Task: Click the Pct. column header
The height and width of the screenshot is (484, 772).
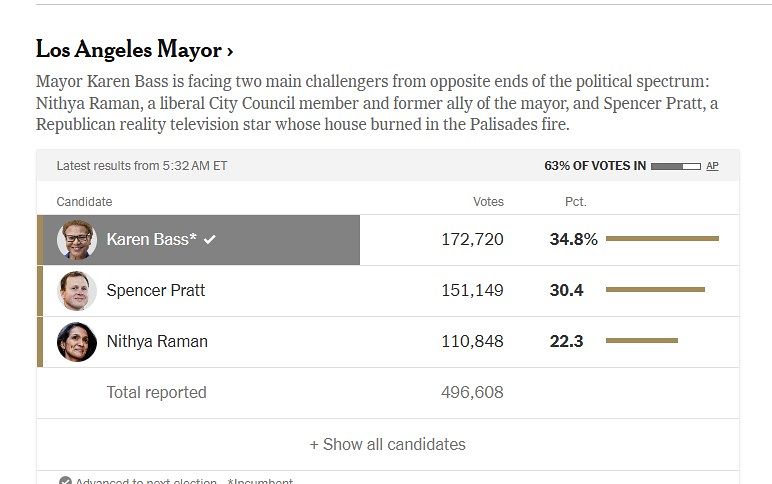Action: point(576,202)
